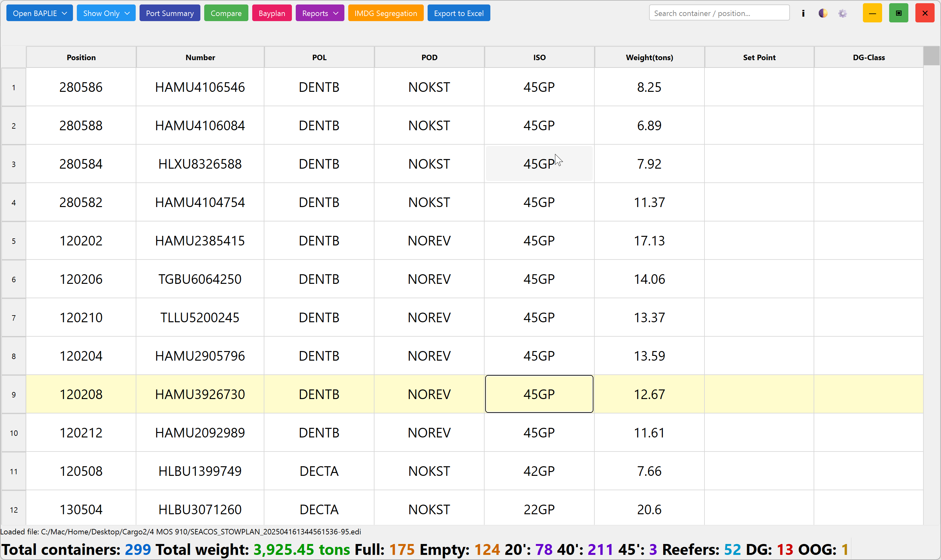Image resolution: width=941 pixels, height=560 pixels.
Task: Select container number HLXU8326588
Action: coord(200,164)
